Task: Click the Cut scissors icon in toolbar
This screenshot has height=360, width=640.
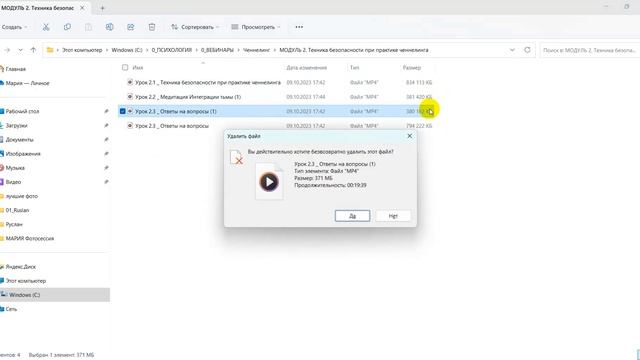Action: tap(46, 27)
